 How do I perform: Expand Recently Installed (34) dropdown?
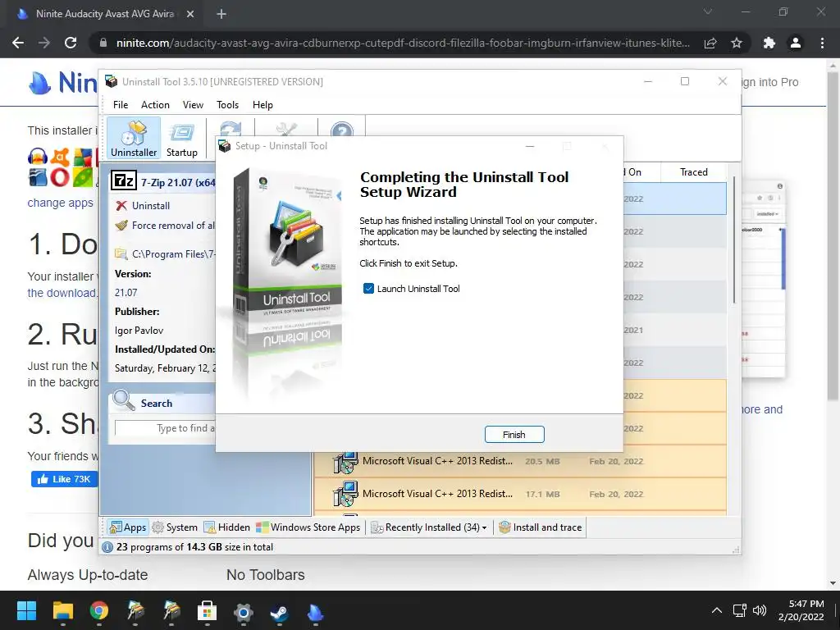click(429, 527)
